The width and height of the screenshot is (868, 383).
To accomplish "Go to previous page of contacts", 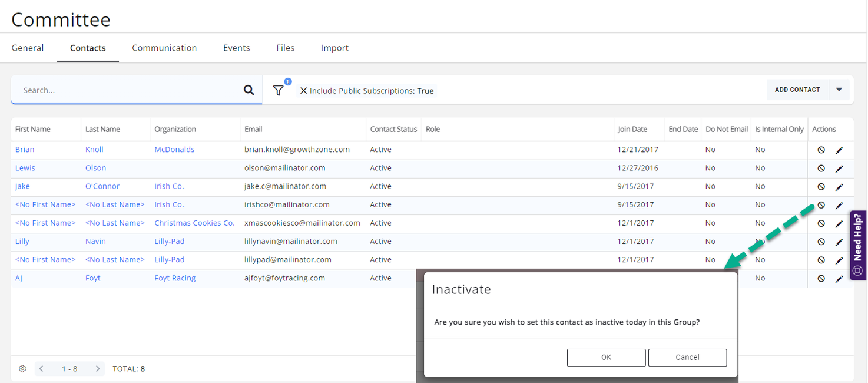I will click(x=41, y=369).
